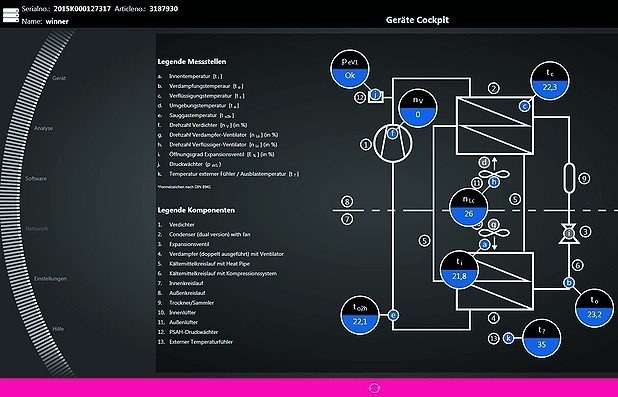Viewport: 618px width, 397px height.
Task: Click the gauge showing value 35
Action: (x=542, y=338)
